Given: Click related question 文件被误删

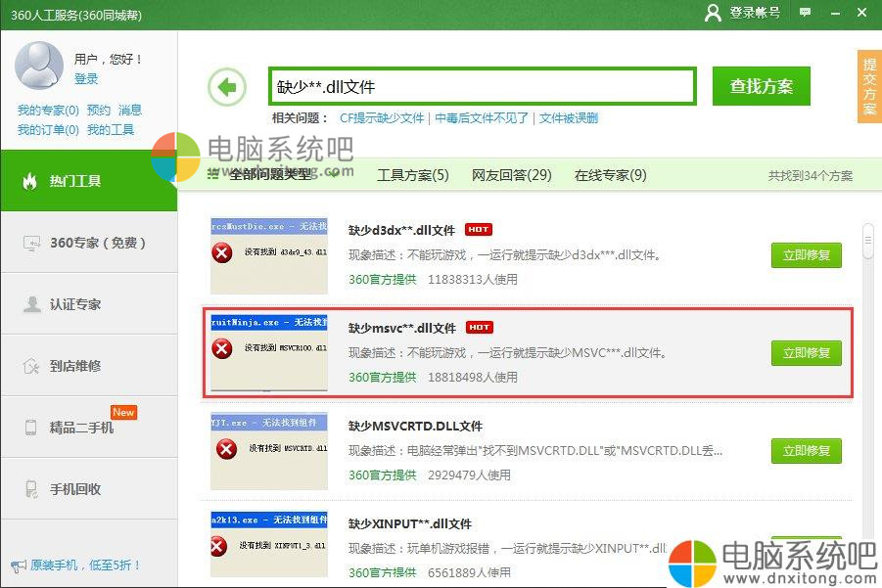Looking at the screenshot, I should (x=569, y=118).
